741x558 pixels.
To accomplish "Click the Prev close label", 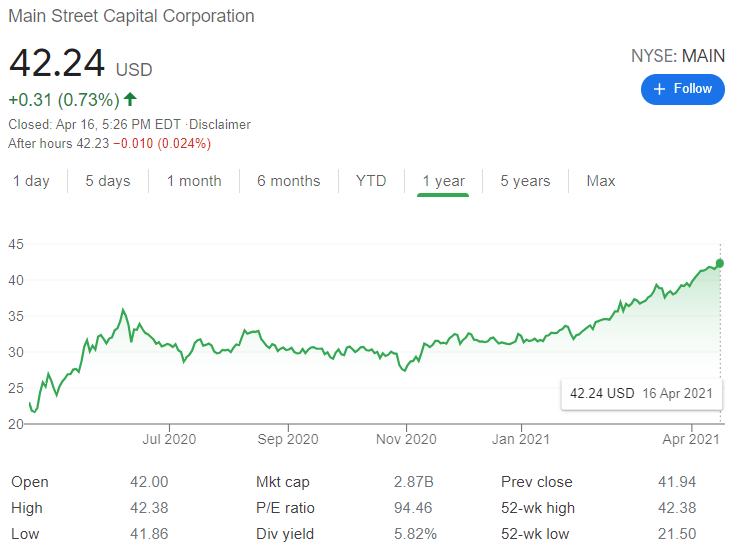I will [536, 482].
